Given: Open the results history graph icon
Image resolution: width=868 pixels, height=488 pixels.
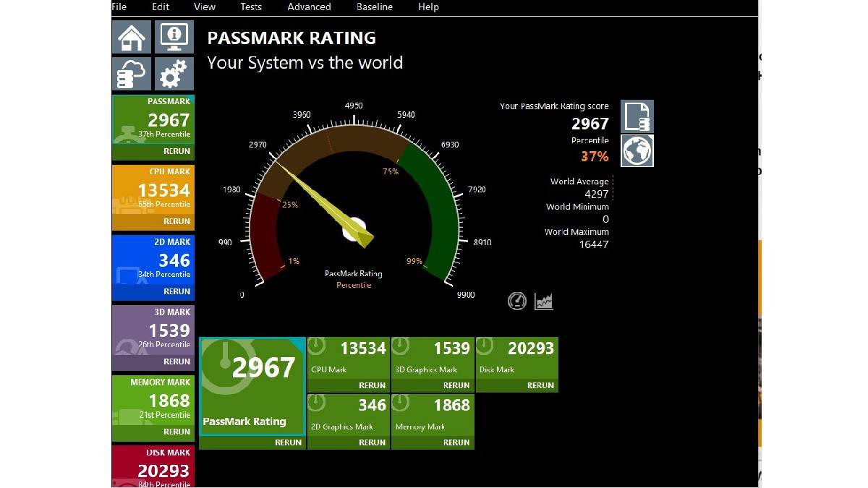Looking at the screenshot, I should coord(543,301).
